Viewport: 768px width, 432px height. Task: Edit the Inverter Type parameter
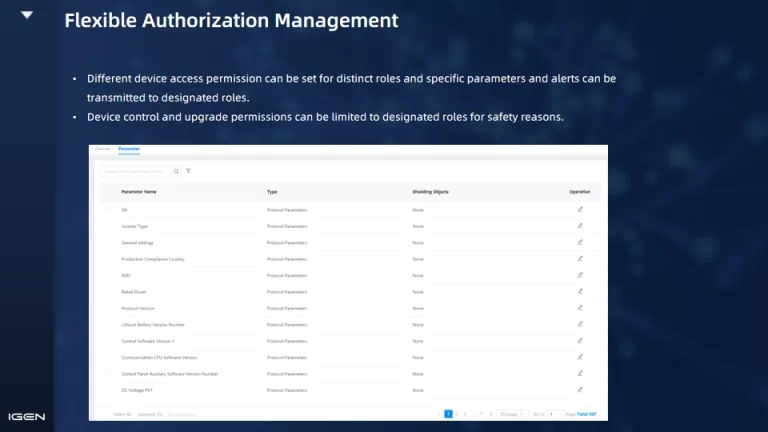click(580, 226)
